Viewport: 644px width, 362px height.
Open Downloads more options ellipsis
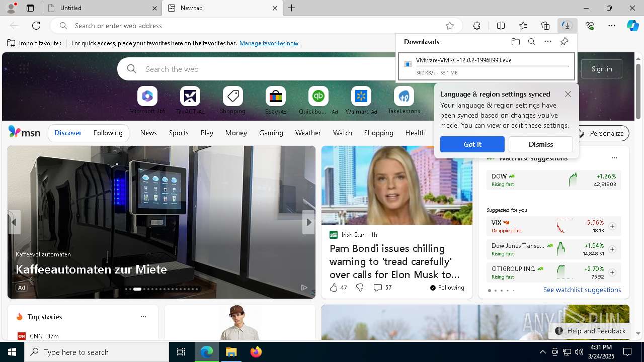[548, 42]
